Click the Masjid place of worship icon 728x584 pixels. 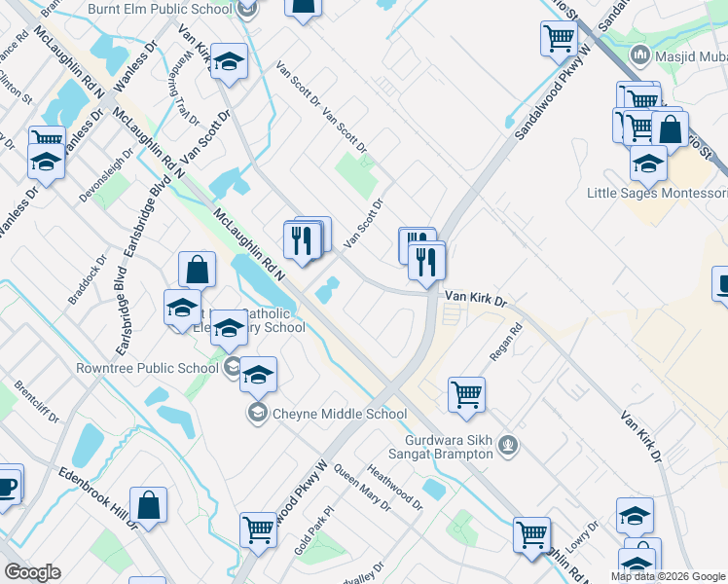(x=640, y=55)
